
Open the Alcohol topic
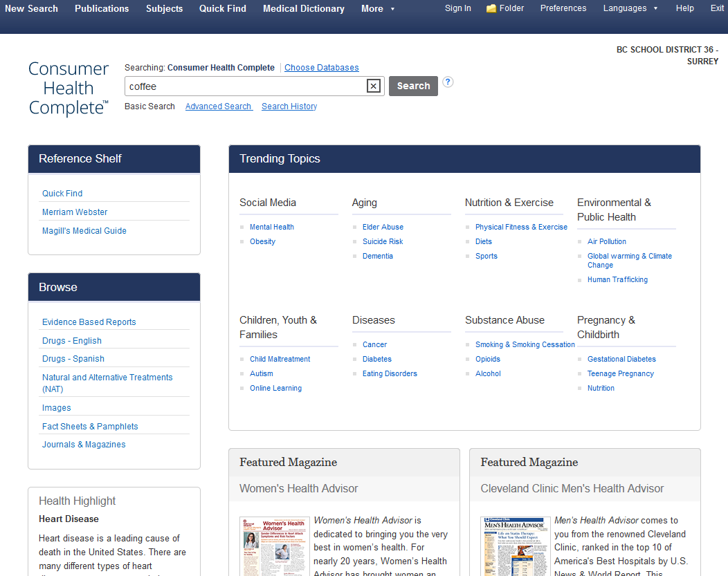click(488, 373)
